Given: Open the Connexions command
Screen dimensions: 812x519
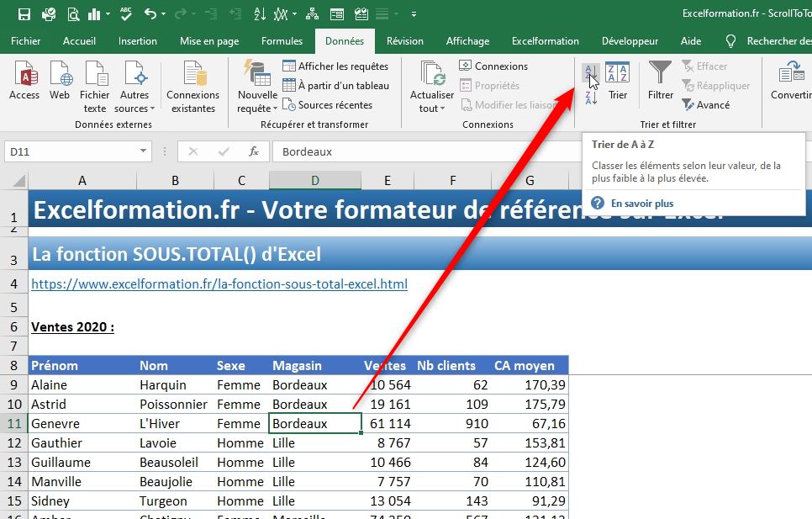Looking at the screenshot, I should pos(493,66).
